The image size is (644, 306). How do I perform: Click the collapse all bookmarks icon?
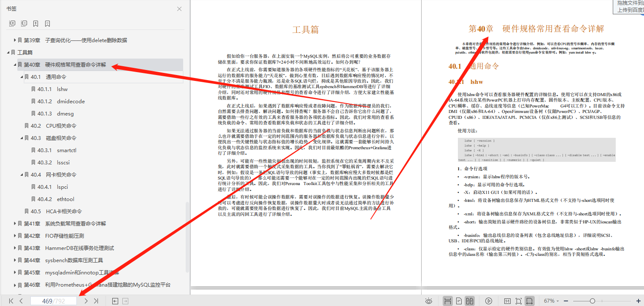pos(24,23)
